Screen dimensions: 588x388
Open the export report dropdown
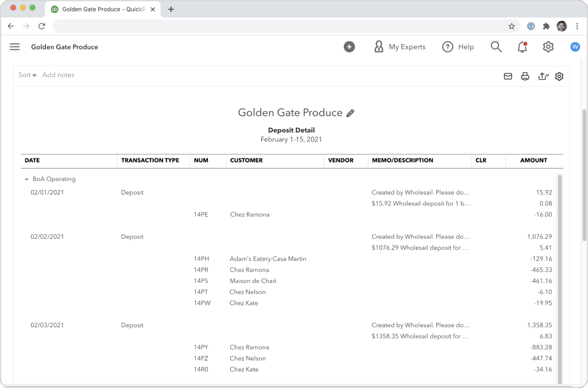[543, 76]
